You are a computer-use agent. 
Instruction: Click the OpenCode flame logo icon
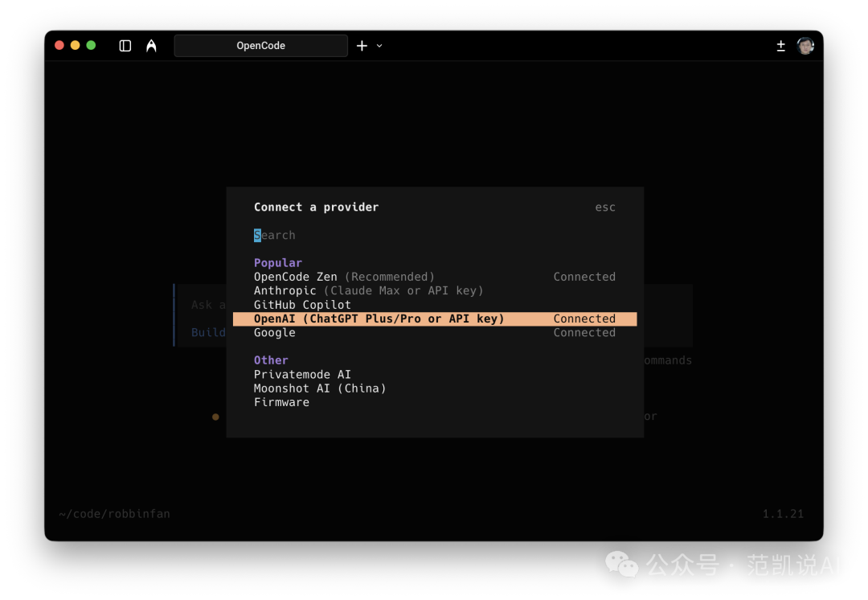coord(151,46)
